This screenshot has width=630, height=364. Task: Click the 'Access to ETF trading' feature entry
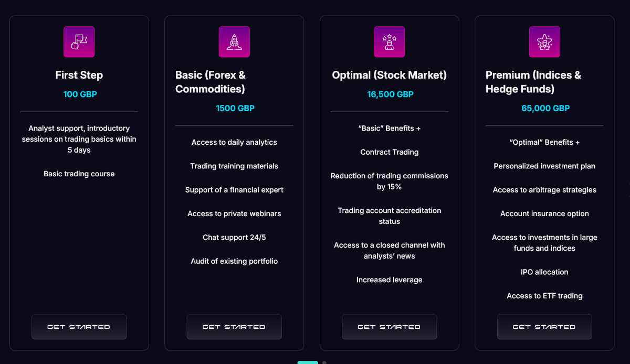coord(544,296)
